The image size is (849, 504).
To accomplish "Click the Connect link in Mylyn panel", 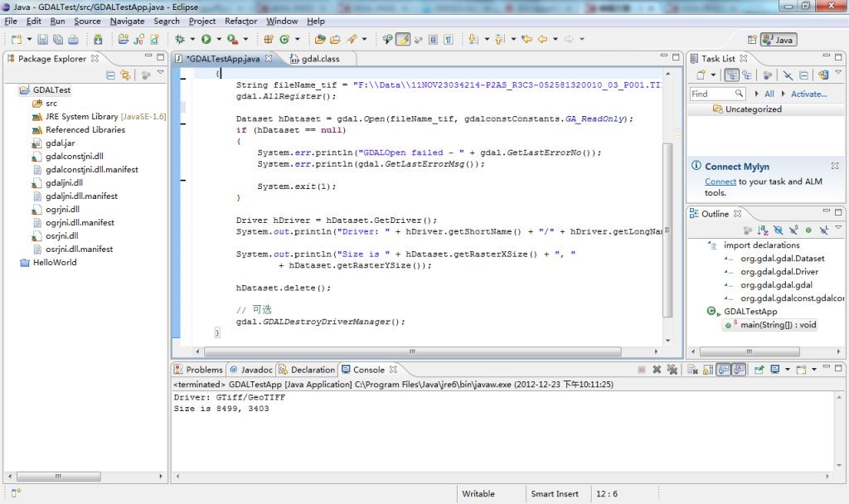I will point(720,182).
